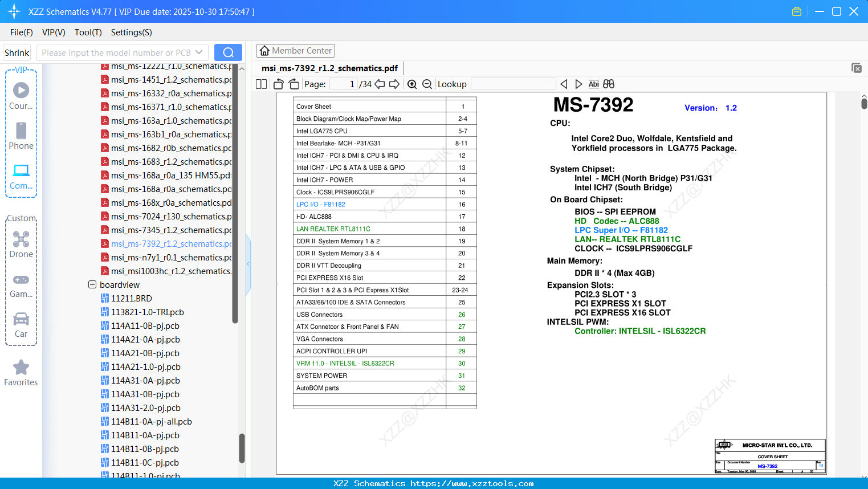Open 114A31-2.0-pj.pcb boardview file

pos(146,408)
